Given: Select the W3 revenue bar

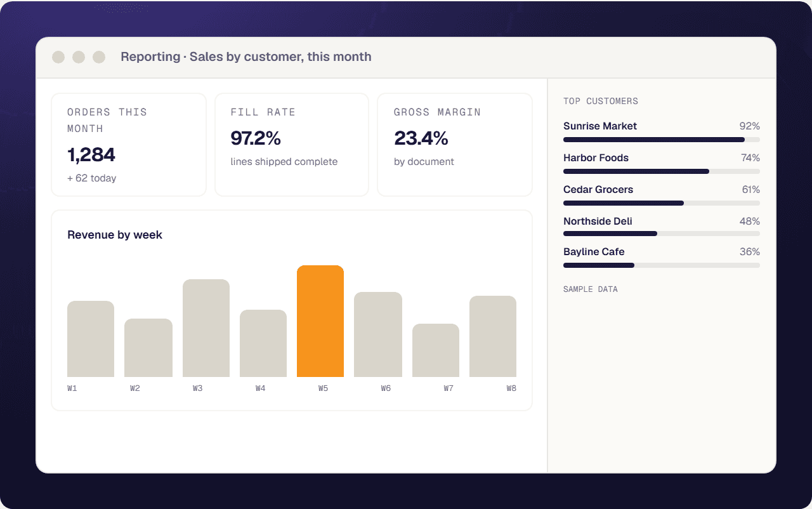Looking at the screenshot, I should [206, 328].
